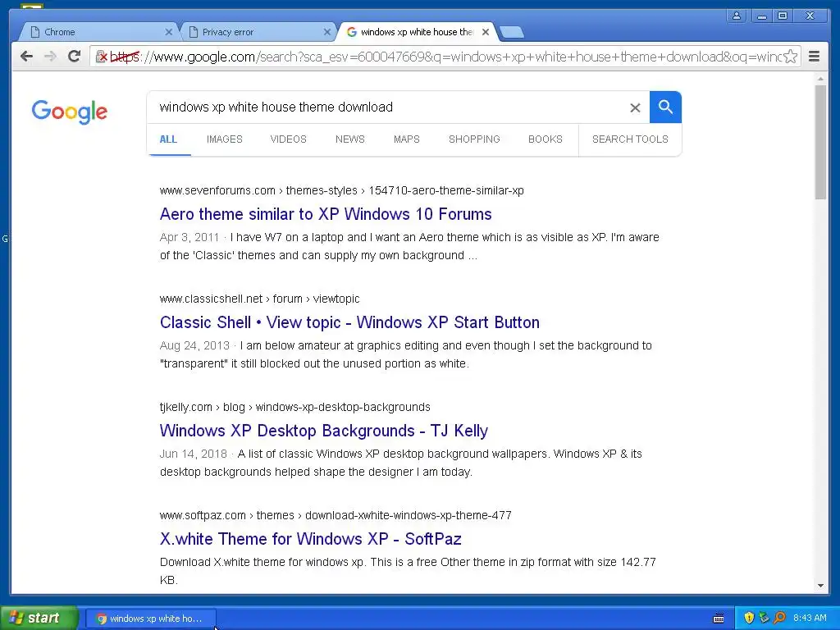Open Classic Shell Windows XP Start Button result
The width and height of the screenshot is (840, 630).
(349, 322)
